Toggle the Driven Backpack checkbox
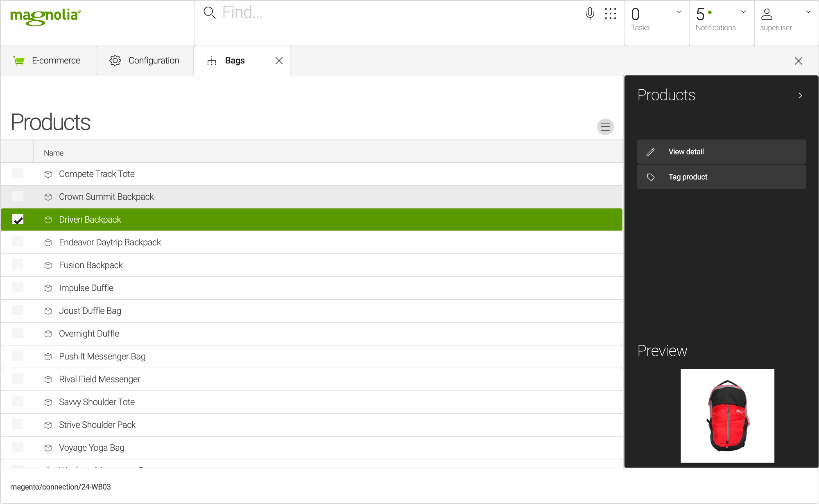The height and width of the screenshot is (504, 819). (x=17, y=219)
